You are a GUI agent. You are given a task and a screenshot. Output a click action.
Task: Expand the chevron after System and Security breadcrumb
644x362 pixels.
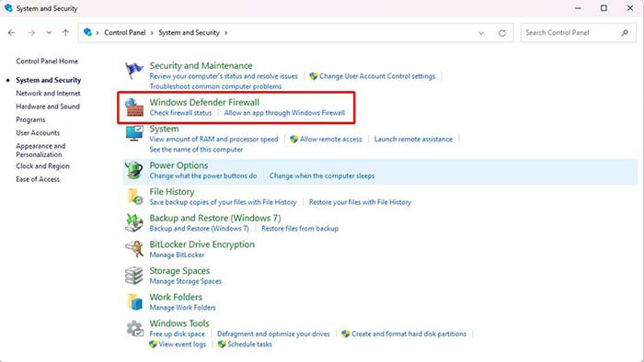(x=226, y=33)
